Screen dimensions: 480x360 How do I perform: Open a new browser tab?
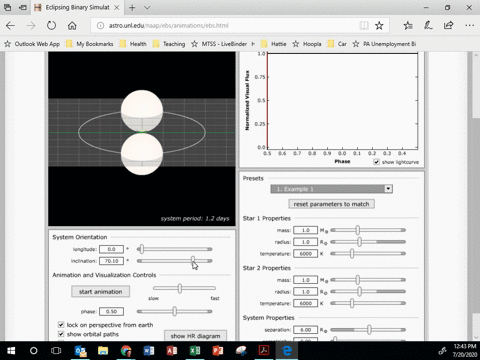click(x=132, y=7)
